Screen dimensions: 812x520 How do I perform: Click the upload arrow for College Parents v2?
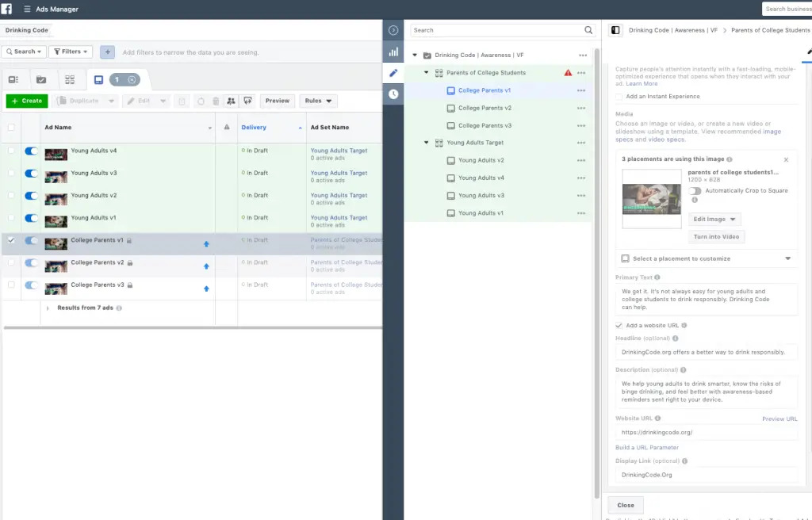(206, 266)
